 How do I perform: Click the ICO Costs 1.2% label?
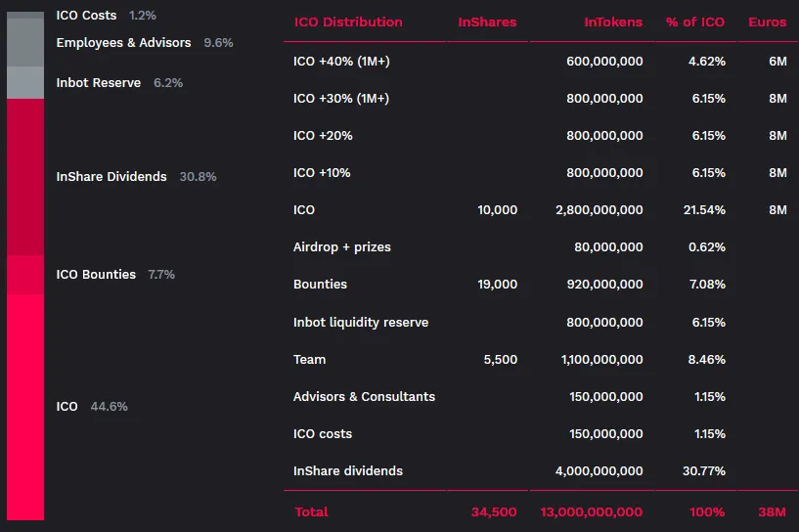click(x=106, y=16)
